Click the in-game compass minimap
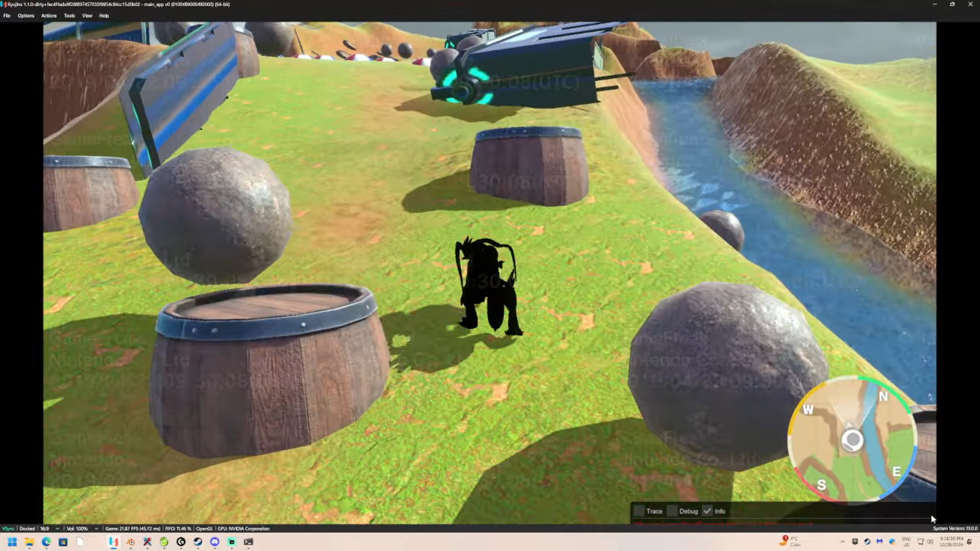This screenshot has width=980, height=551. (x=852, y=439)
